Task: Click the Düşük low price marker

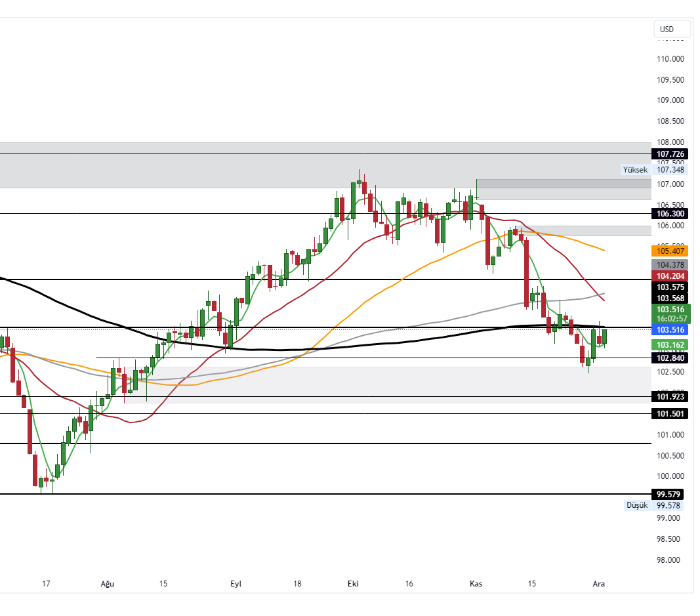Action: [x=637, y=505]
